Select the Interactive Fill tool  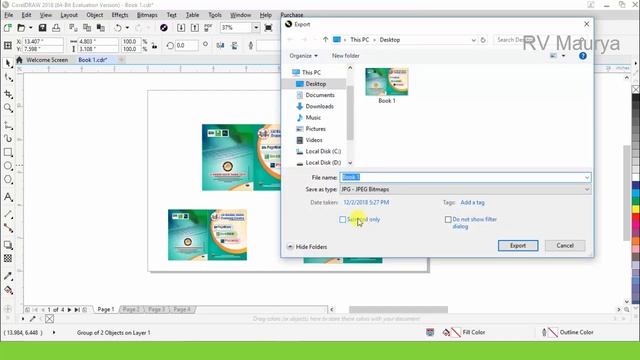point(8,290)
